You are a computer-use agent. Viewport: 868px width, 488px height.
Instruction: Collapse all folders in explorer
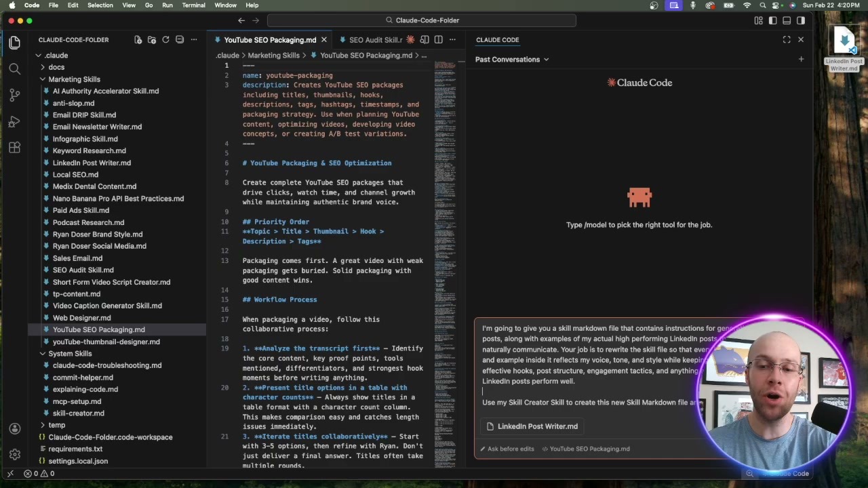pos(180,40)
